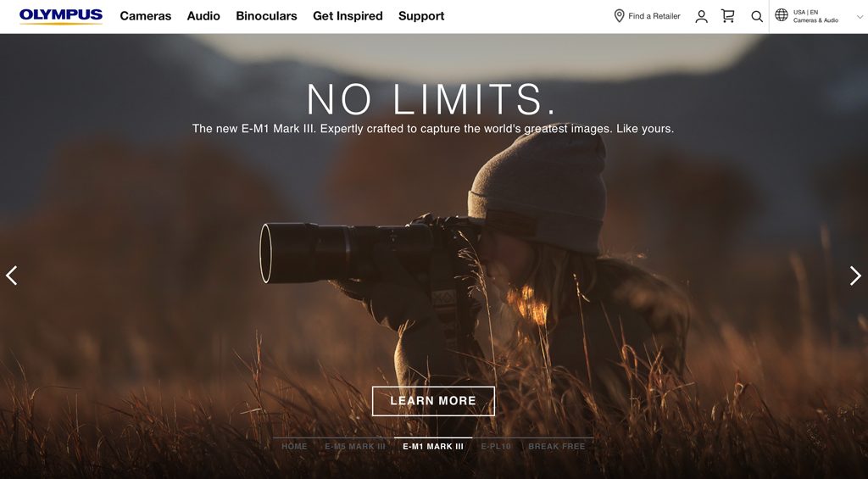The image size is (868, 479).
Task: Click the location pin icon
Action: [x=619, y=16]
